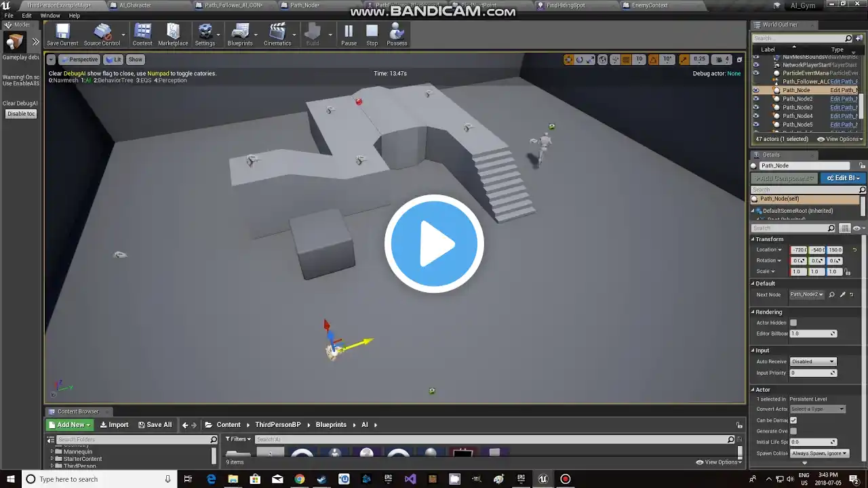Select Path_Node2 in the World Outliner
Viewport: 868px width, 488px height.
[797, 99]
